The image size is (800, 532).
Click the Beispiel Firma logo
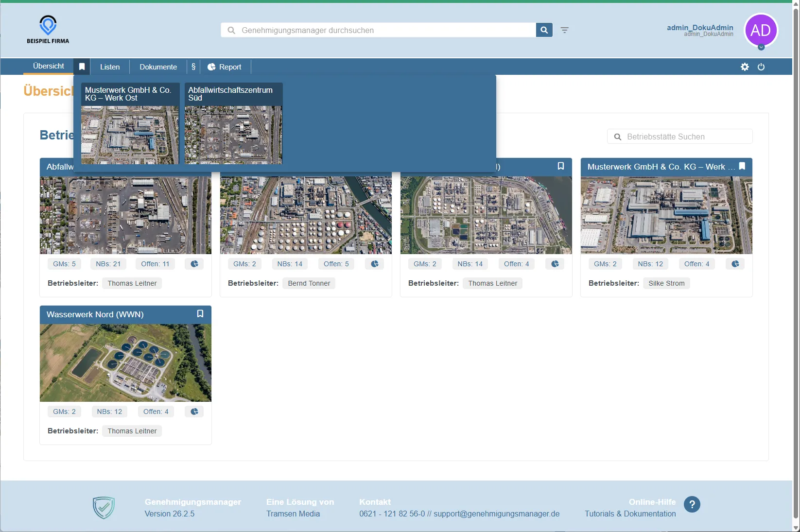tap(48, 30)
